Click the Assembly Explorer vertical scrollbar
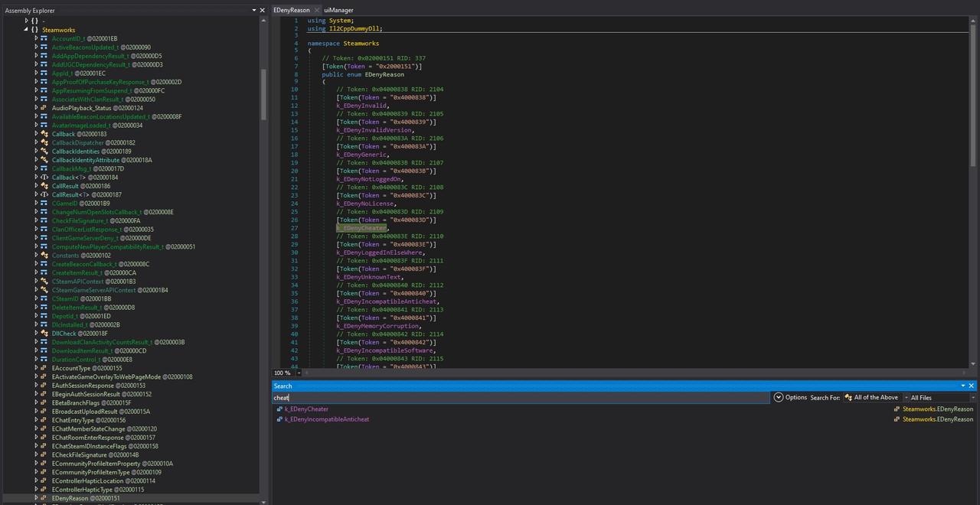 point(264,93)
